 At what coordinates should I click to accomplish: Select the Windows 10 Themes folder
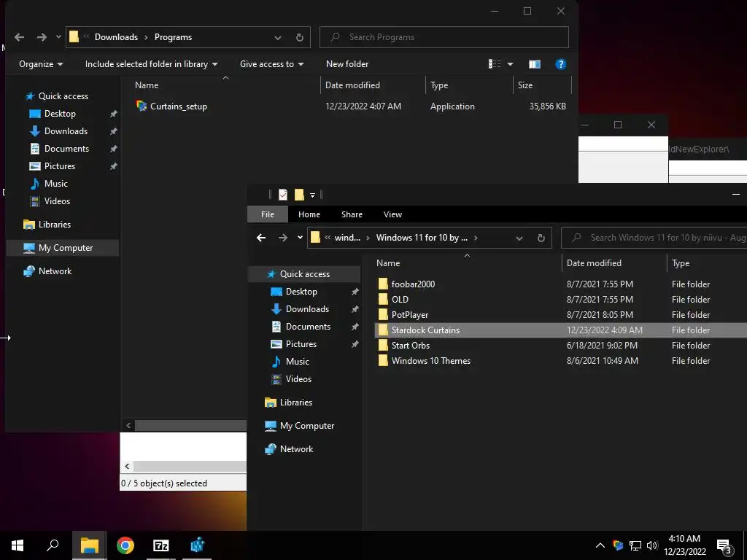(430, 360)
